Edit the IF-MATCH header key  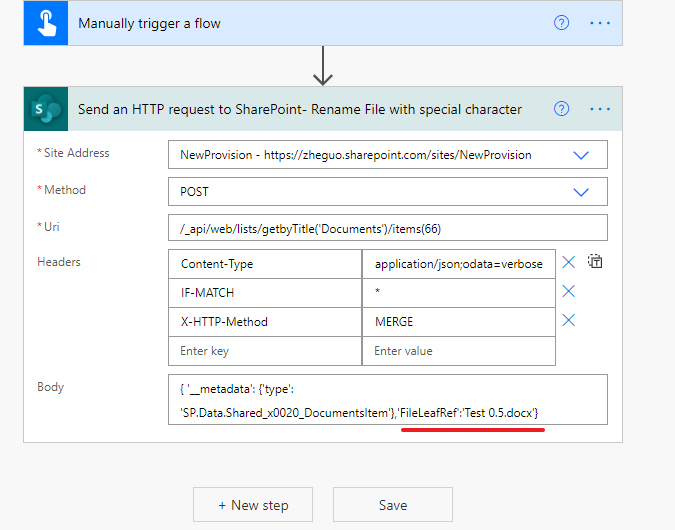265,293
